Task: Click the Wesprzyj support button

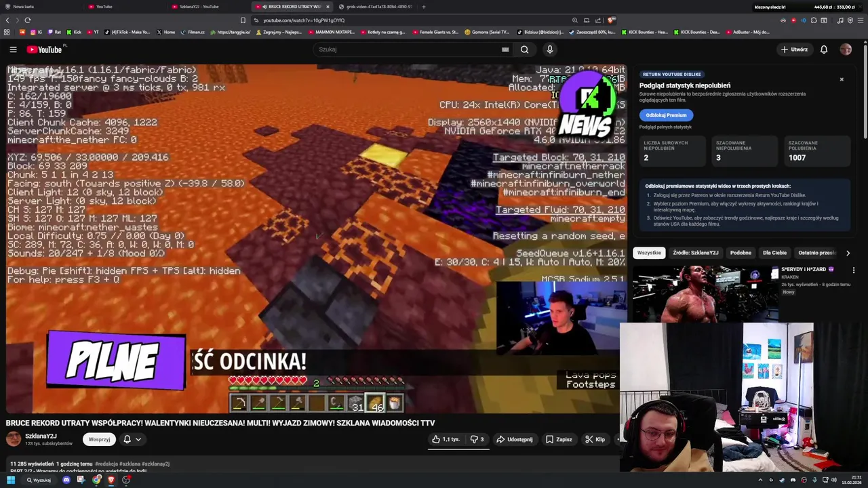Action: [x=99, y=439]
